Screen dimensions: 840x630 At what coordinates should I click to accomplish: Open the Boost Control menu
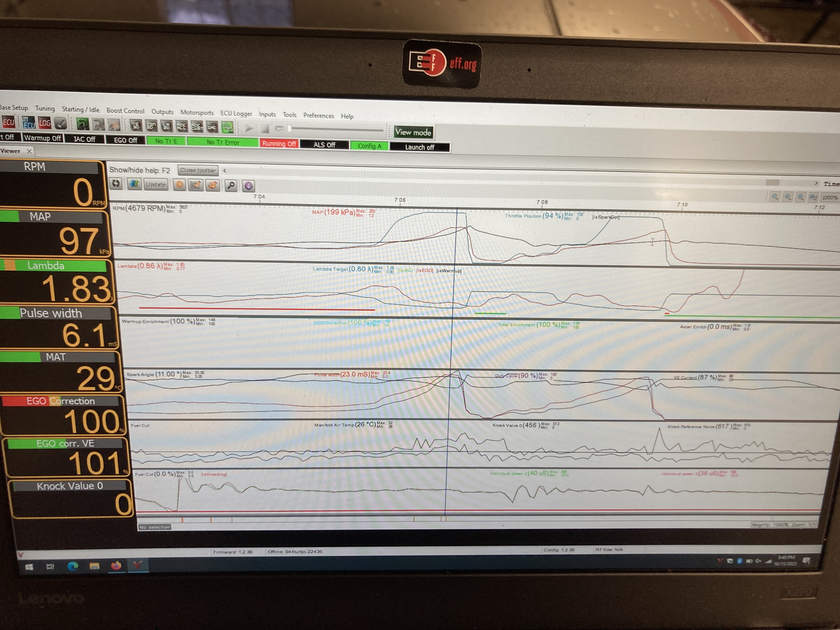125,111
